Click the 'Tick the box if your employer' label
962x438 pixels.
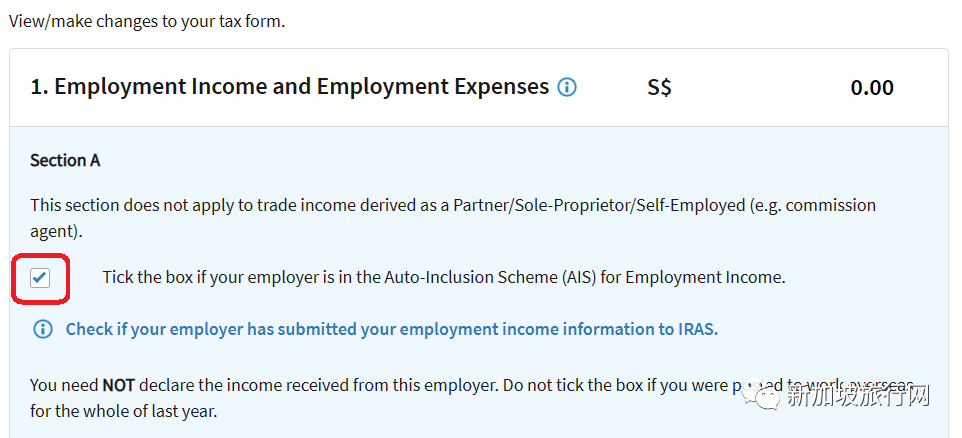point(444,277)
